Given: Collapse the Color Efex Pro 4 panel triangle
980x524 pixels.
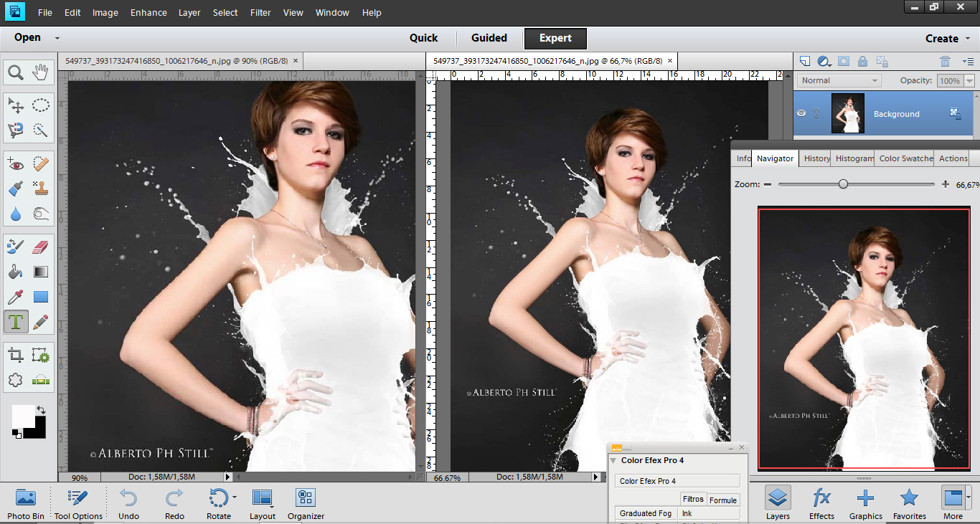Looking at the screenshot, I should coord(613,460).
